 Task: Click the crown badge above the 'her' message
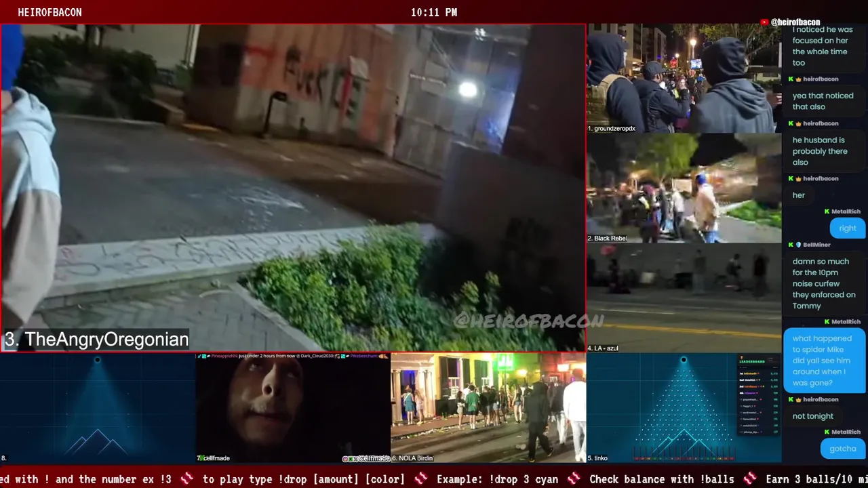click(x=798, y=178)
